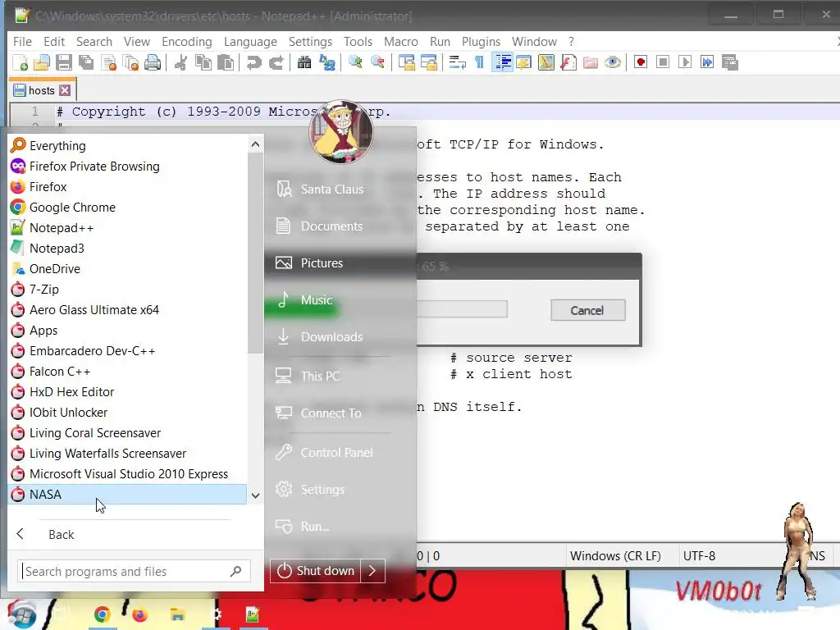The height and width of the screenshot is (630, 840).
Task: Click the Undo toolbar icon
Action: (253, 62)
